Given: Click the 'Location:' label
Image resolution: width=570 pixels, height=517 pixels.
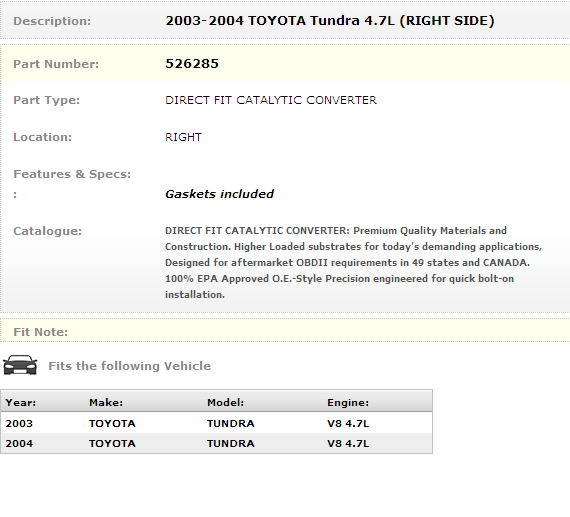Looking at the screenshot, I should 43,137.
